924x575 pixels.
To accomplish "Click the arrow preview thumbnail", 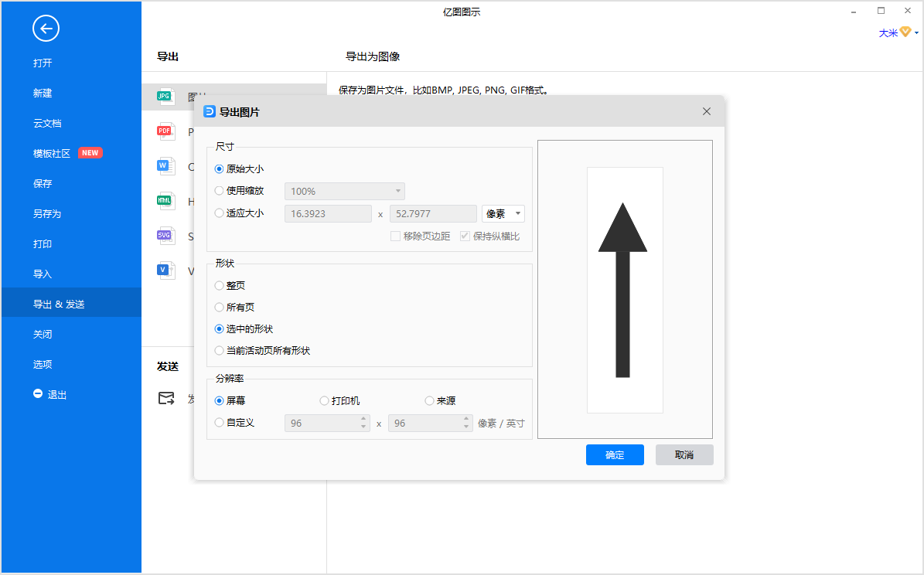I will click(625, 290).
